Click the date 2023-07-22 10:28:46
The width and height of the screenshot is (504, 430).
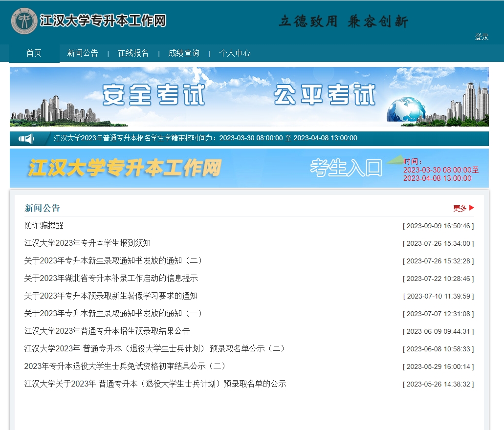pyautogui.click(x=438, y=279)
